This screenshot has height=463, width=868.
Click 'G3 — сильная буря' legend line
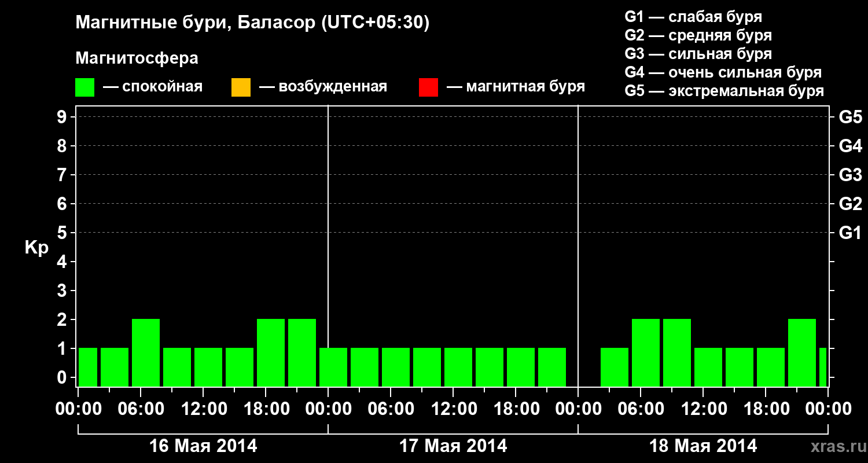tap(698, 54)
